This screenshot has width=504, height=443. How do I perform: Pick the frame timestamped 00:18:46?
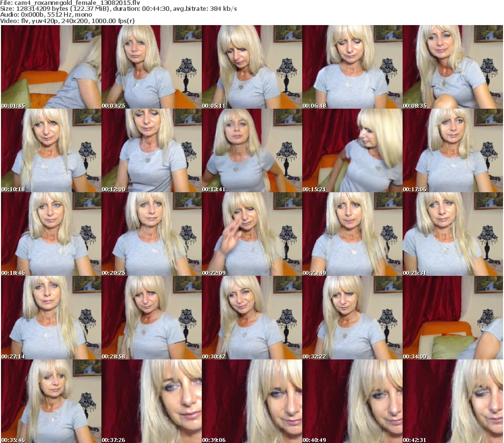click(x=51, y=234)
